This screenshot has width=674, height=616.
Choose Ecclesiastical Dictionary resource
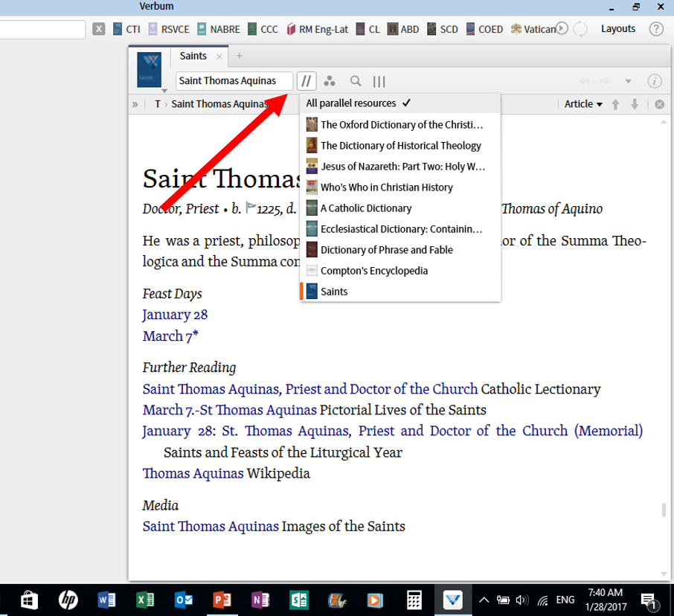pyautogui.click(x=400, y=229)
